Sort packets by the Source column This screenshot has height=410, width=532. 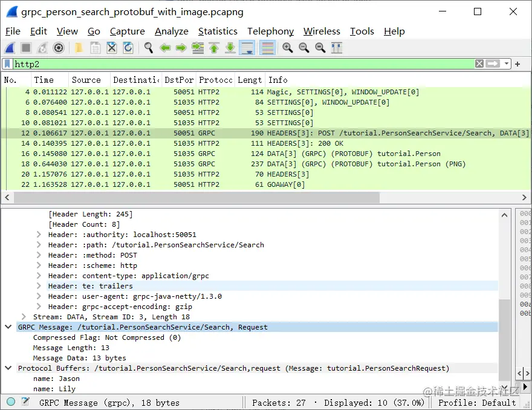point(89,80)
